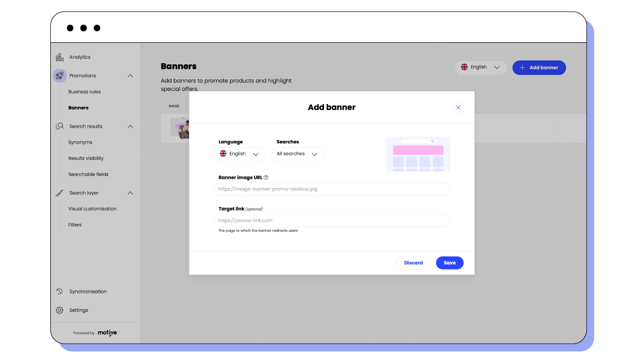Click inside the Target link input field

(332, 220)
